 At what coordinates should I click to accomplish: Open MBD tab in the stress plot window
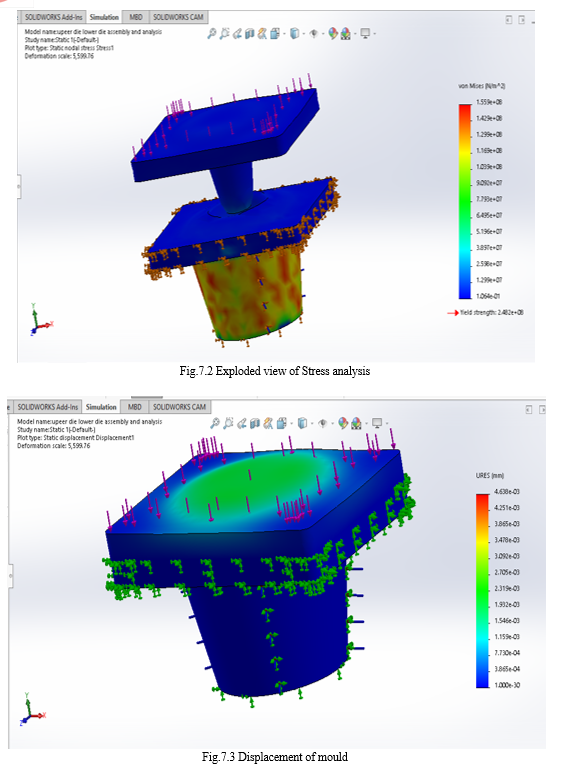click(135, 17)
